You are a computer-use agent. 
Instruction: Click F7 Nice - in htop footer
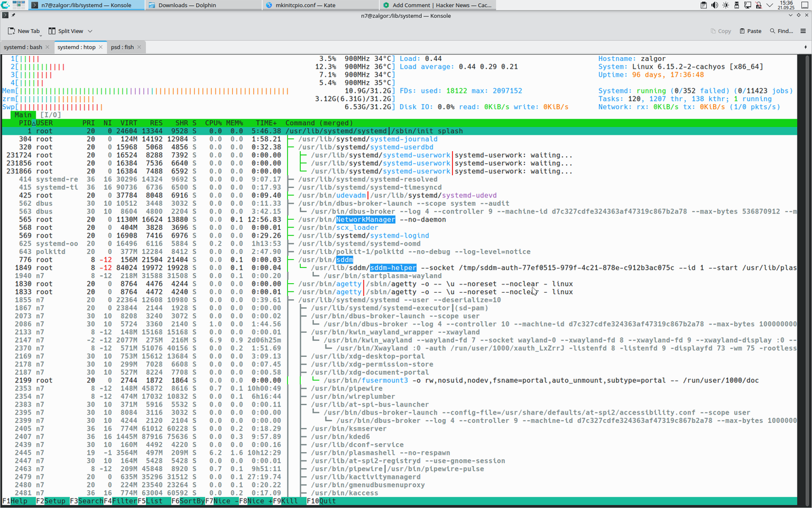221,501
